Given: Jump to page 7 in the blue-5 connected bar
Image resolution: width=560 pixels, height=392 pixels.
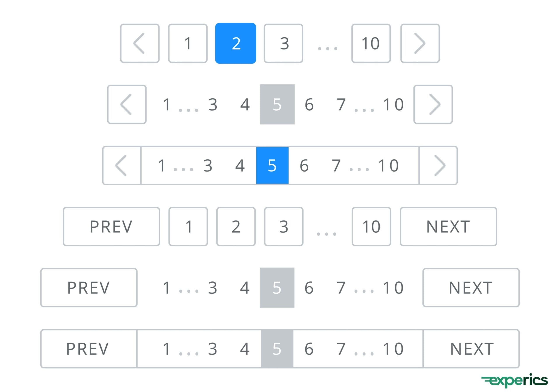Looking at the screenshot, I should click(336, 165).
